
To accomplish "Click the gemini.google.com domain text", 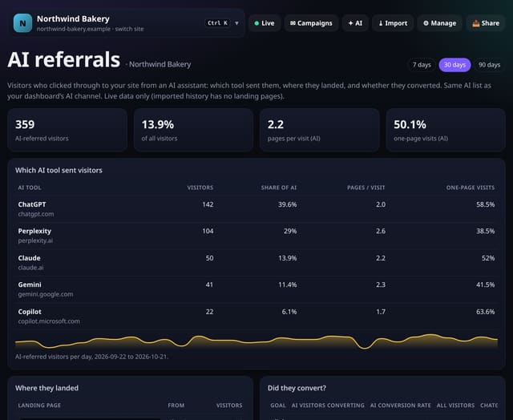I will tap(46, 294).
